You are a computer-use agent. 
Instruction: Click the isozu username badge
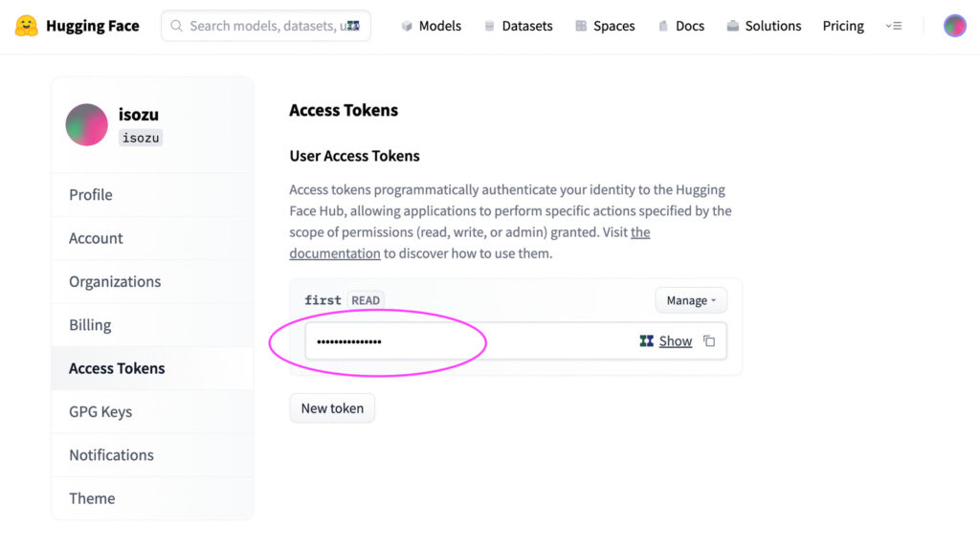141,138
